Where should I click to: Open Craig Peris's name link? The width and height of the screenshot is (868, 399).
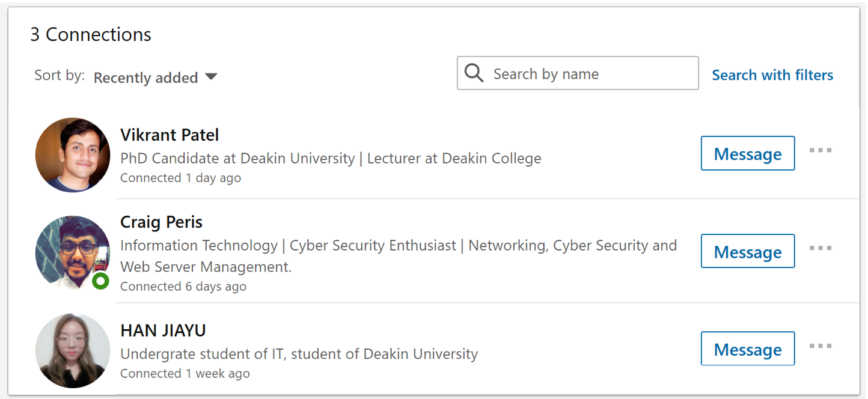coord(161,222)
